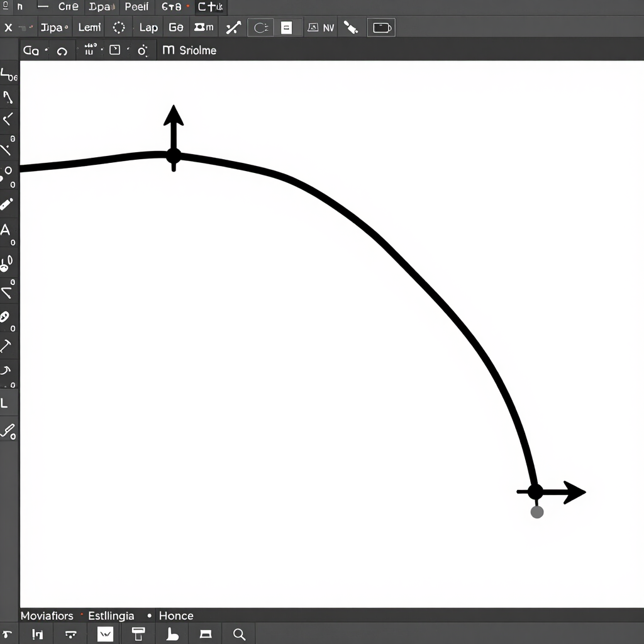The width and height of the screenshot is (644, 644).
Task: Click the loop arrow icon
Action: [x=62, y=52]
